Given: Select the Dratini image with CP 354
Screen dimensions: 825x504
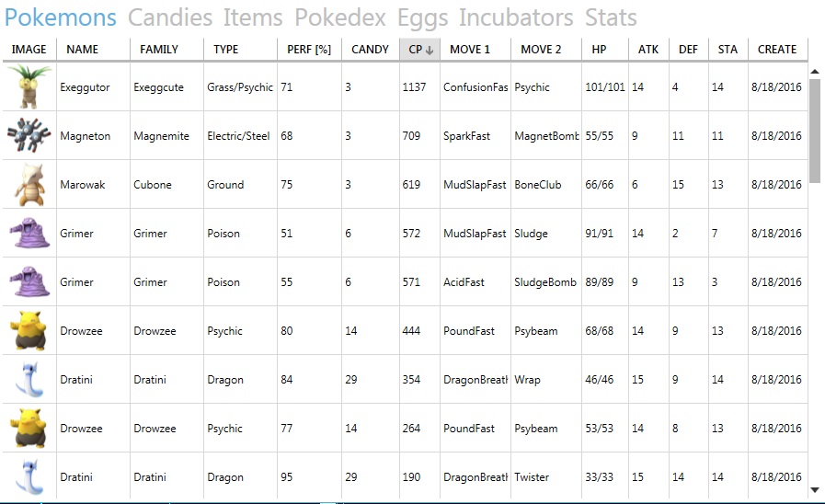Looking at the screenshot, I should click(x=29, y=379).
